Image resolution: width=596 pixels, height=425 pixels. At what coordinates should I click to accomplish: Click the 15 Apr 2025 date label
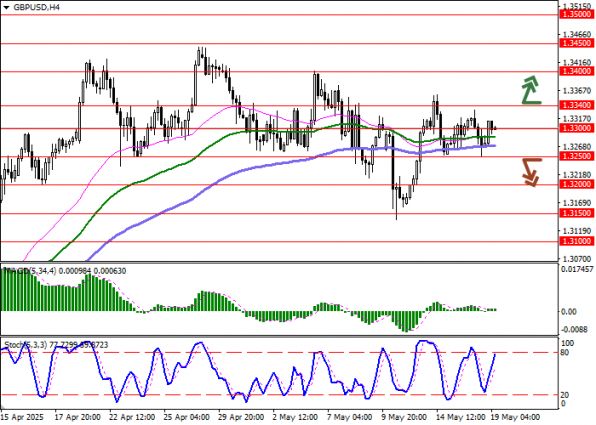[22, 417]
